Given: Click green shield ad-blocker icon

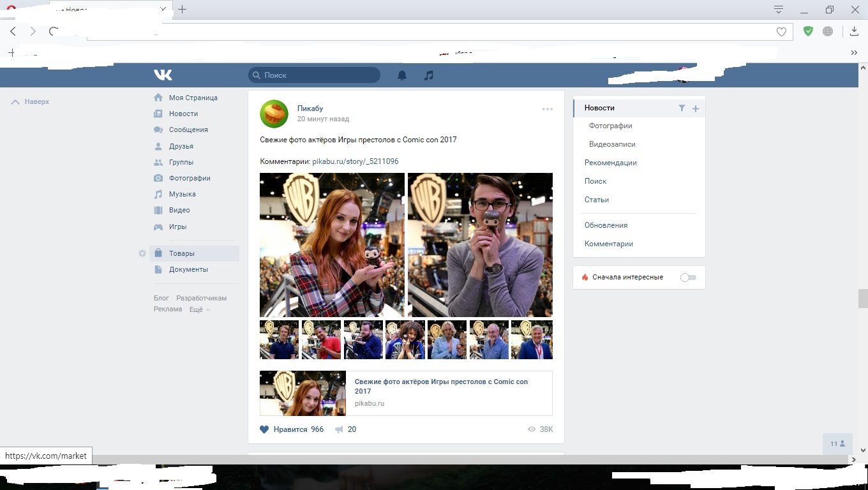Looking at the screenshot, I should click(808, 31).
